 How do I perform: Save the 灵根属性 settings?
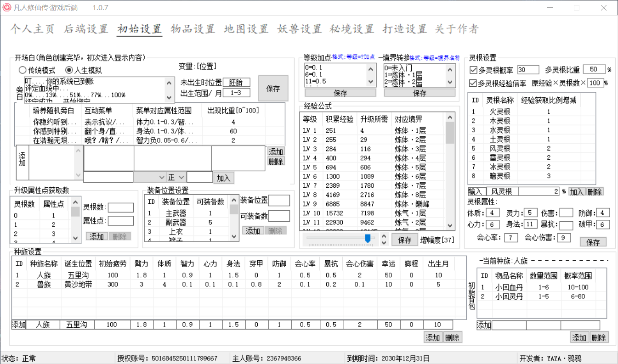click(x=593, y=242)
